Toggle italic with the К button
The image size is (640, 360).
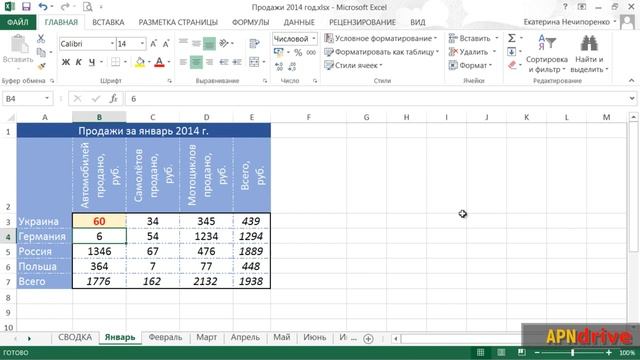(79, 62)
